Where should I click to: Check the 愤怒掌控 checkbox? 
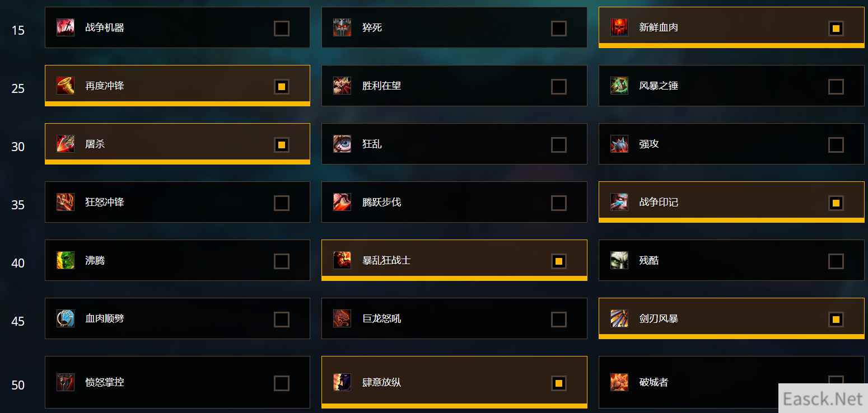[282, 383]
